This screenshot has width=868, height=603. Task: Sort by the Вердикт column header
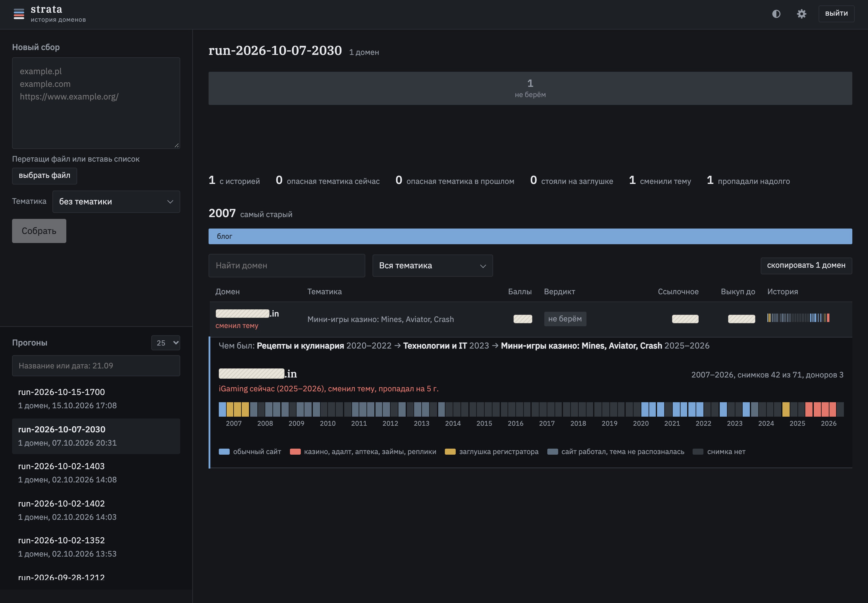point(559,292)
